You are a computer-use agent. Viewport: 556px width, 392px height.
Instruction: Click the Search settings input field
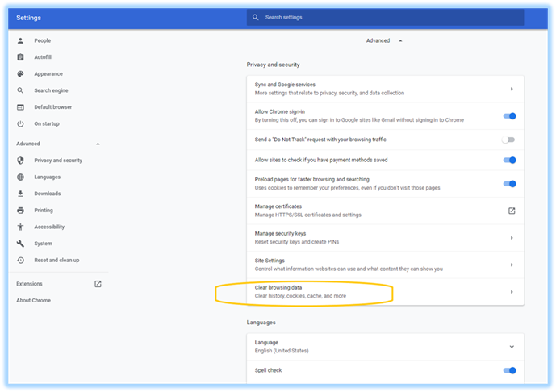pyautogui.click(x=385, y=17)
